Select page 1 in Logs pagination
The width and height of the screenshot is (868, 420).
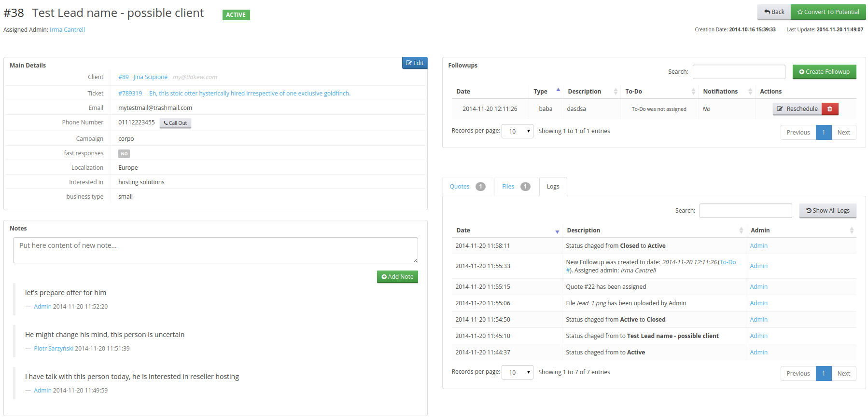(824, 374)
